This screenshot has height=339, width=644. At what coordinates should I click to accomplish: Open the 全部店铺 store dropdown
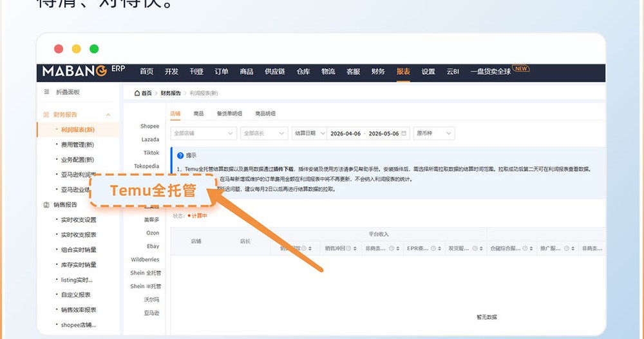point(204,133)
